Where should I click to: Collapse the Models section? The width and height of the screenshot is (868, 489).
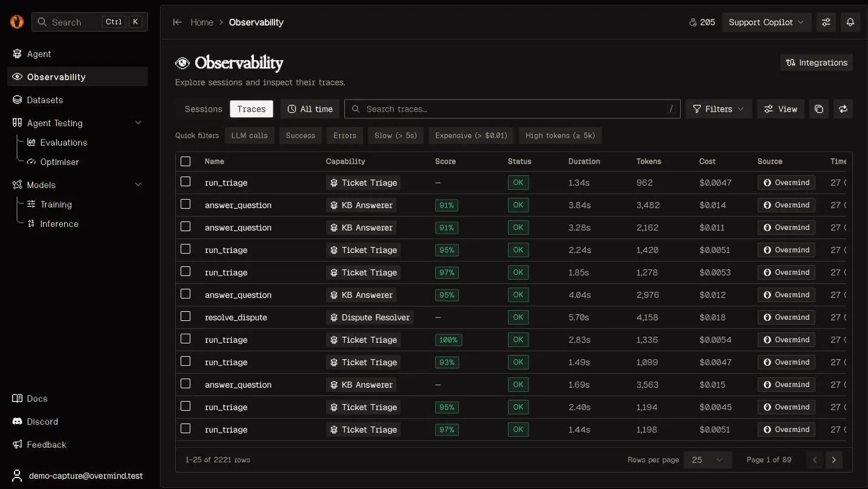point(138,185)
